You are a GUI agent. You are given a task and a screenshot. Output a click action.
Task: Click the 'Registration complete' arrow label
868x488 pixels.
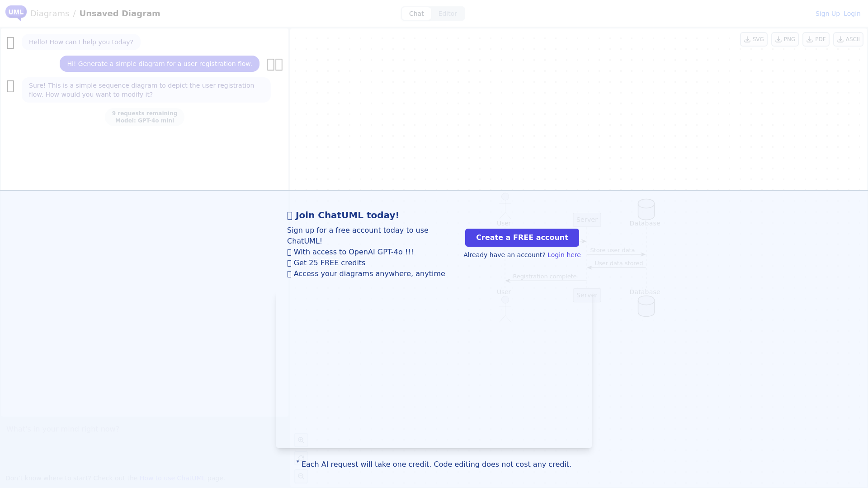[544, 277]
